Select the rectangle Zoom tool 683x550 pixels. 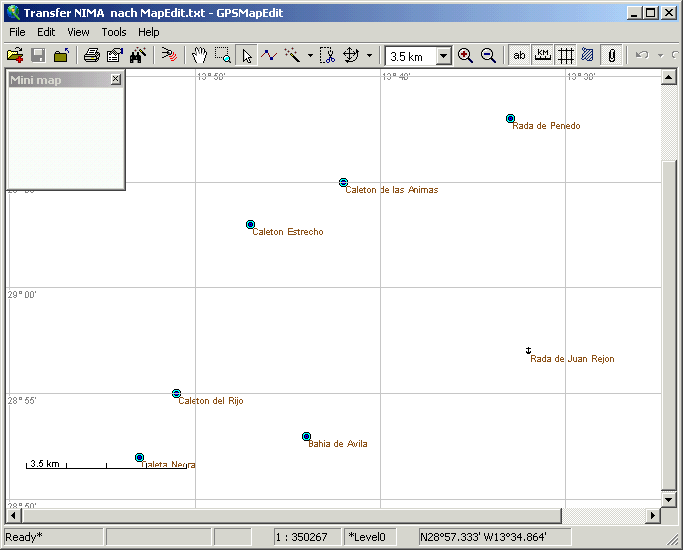[x=222, y=56]
